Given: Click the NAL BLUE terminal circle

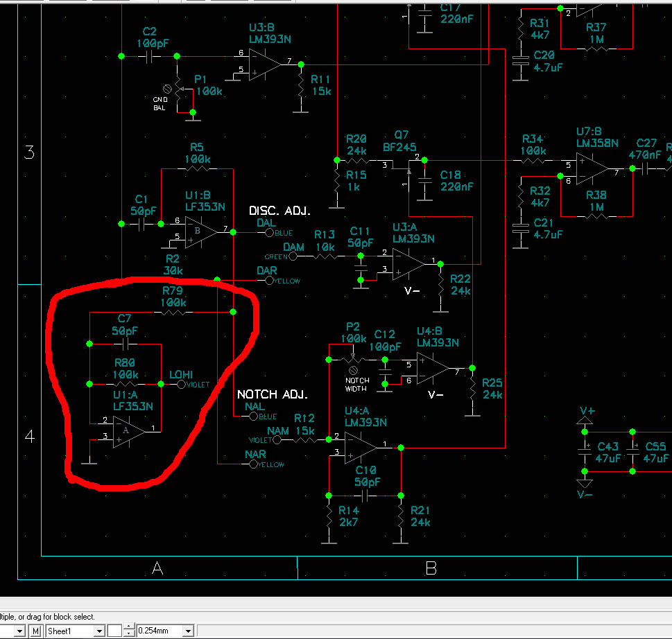Looking at the screenshot, I should click(x=253, y=417).
